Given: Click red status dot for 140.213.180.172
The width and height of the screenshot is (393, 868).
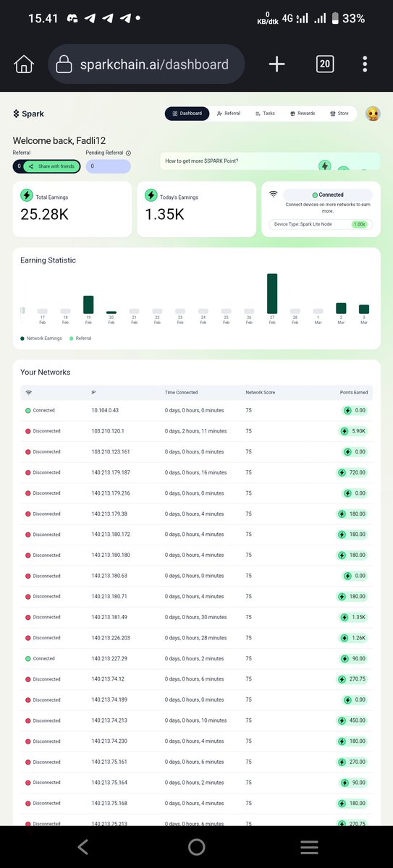Looking at the screenshot, I should point(28,535).
